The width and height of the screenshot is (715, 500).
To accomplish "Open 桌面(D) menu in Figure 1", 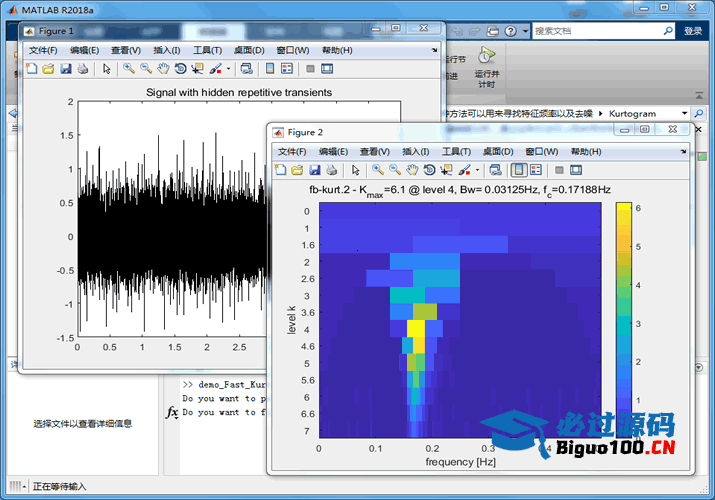I will [x=249, y=50].
